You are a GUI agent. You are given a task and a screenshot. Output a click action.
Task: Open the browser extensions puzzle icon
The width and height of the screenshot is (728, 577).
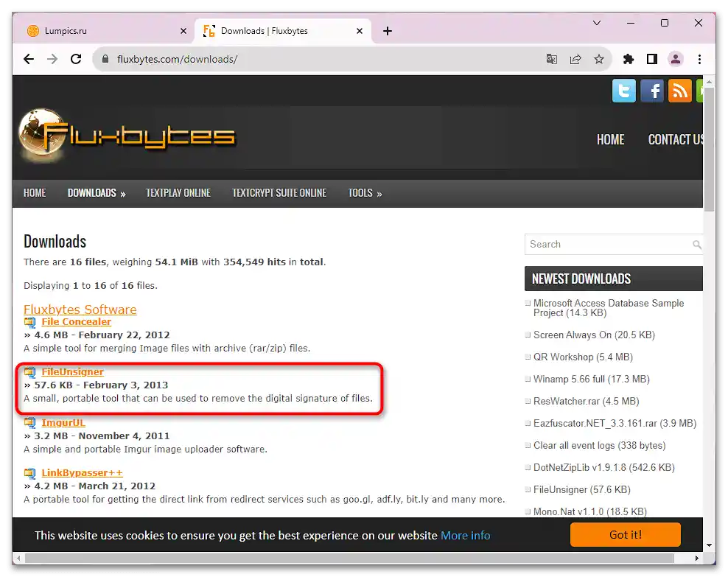[629, 59]
